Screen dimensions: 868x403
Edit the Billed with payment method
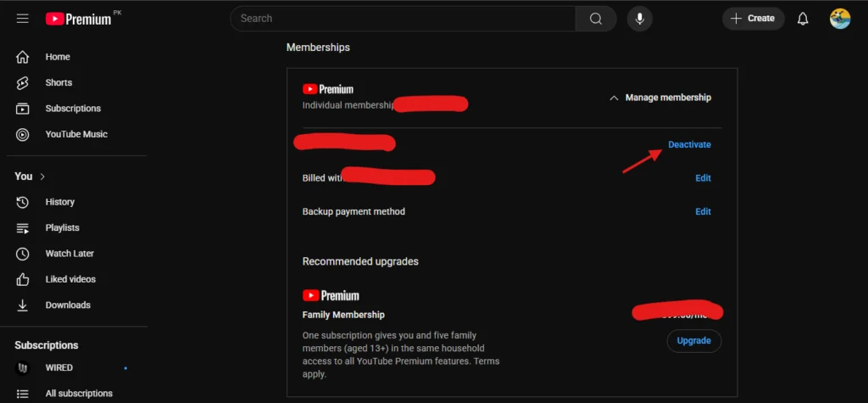click(x=703, y=178)
